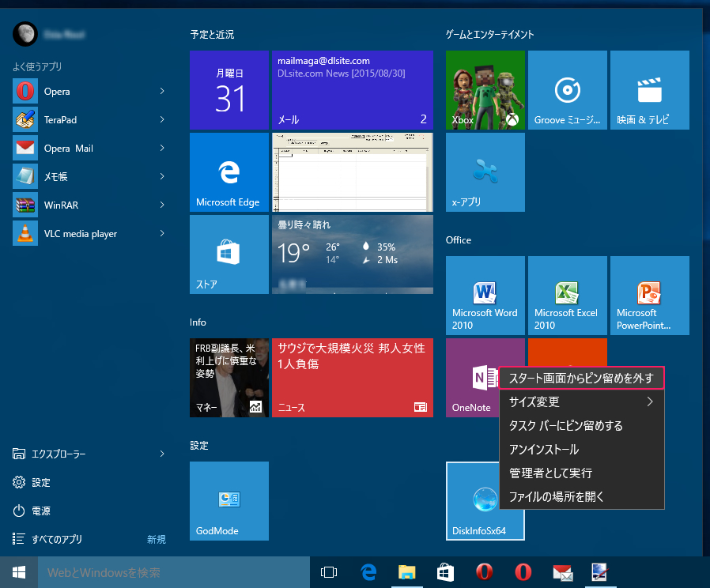Open the weather tile showing 曇り時々晴れ
The height and width of the screenshot is (588, 710).
coord(353,254)
